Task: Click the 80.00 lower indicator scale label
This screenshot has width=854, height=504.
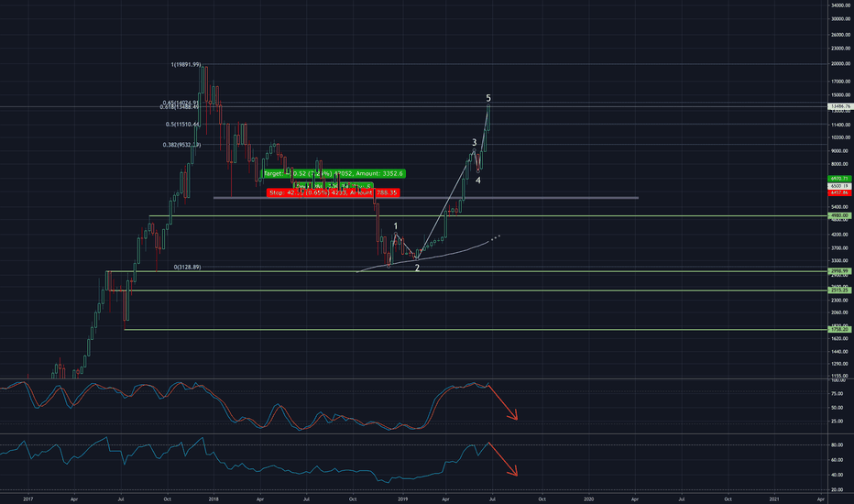Action: point(837,445)
